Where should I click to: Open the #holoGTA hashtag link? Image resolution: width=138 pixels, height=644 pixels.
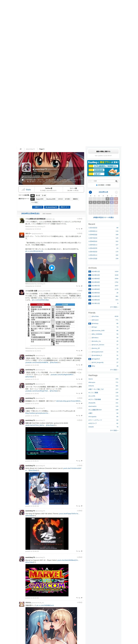point(92,403)
